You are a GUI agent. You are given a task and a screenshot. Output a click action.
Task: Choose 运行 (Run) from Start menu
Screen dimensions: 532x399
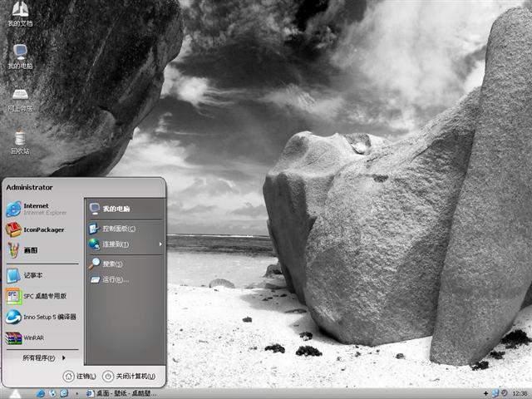click(x=115, y=279)
